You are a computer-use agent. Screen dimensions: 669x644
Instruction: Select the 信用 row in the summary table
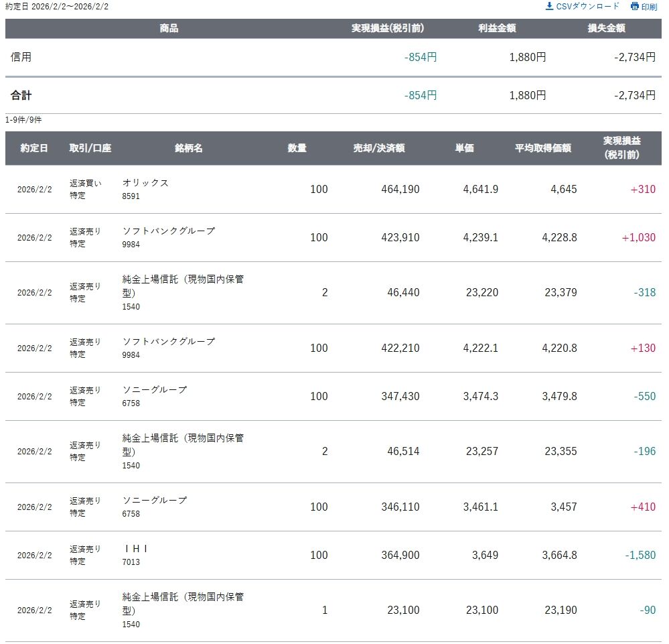tap(21, 58)
